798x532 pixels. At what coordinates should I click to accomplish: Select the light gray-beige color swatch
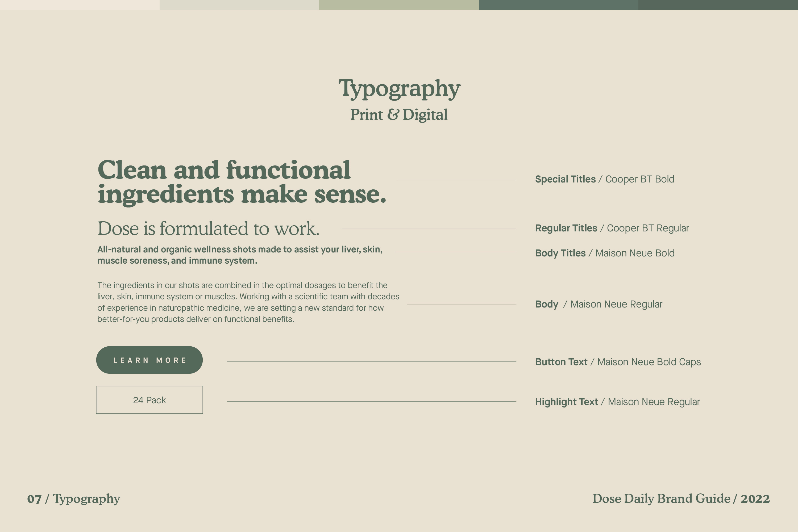(x=239, y=5)
